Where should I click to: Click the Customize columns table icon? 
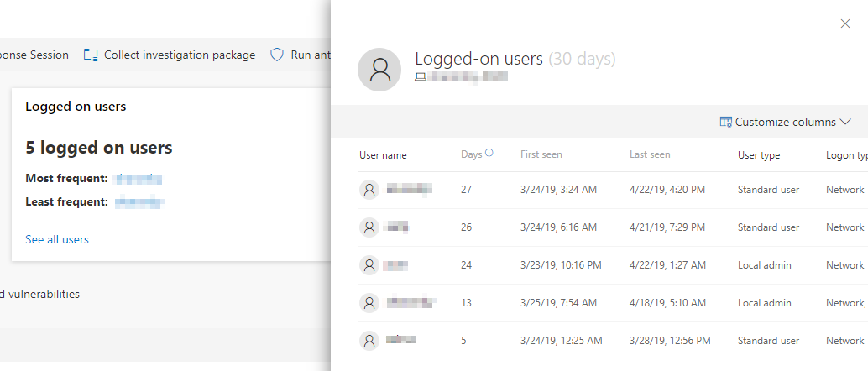click(x=725, y=122)
